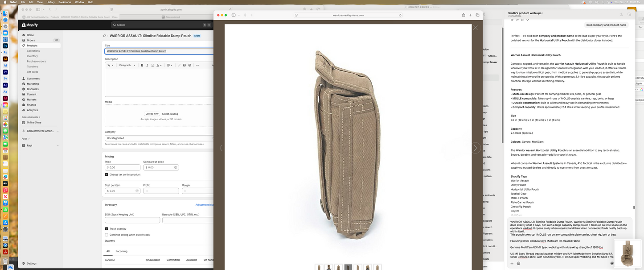Image resolution: width=644 pixels, height=270 pixels.
Task: Enable Continue selling when out of stock
Action: [107, 235]
